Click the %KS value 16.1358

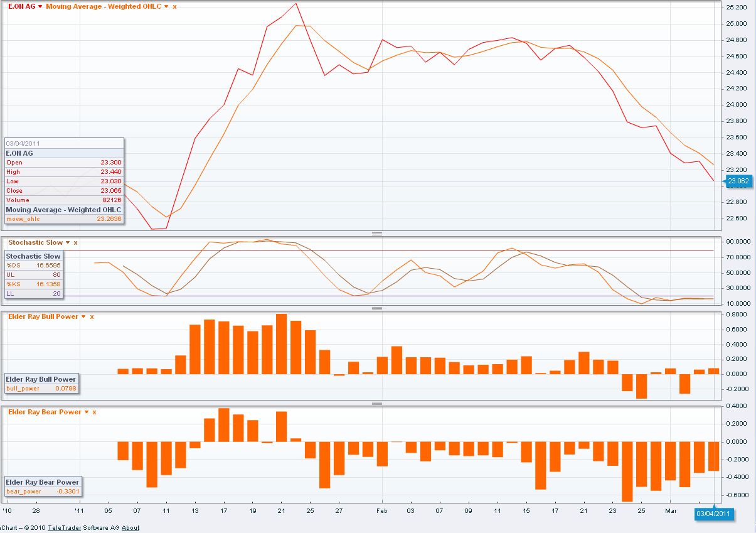tap(48, 284)
